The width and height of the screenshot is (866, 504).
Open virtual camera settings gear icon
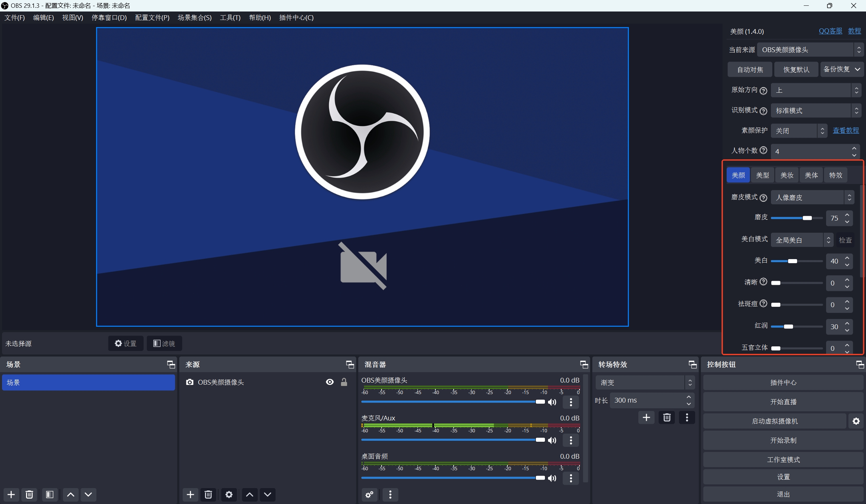tap(856, 421)
